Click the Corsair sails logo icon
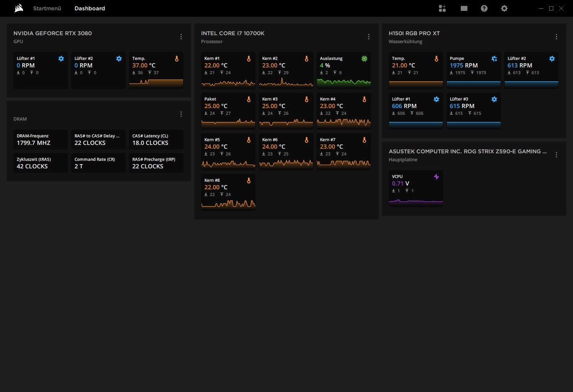The image size is (573, 392). pyautogui.click(x=19, y=8)
